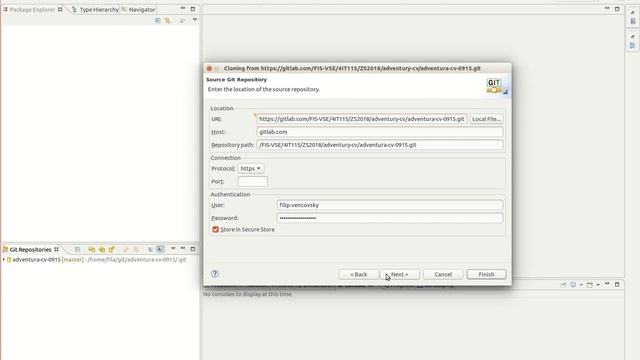
Task: Open dialog help question-mark icon
Action: 215,274
